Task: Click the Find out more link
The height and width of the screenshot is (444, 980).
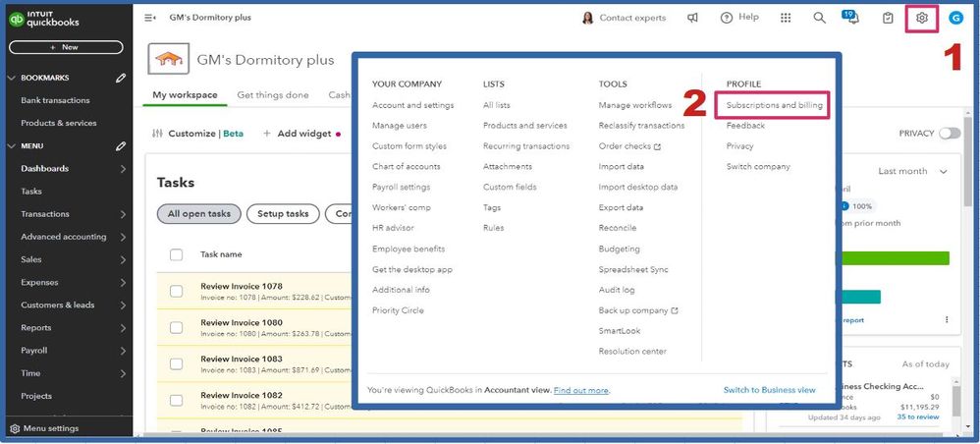Action: (x=581, y=390)
